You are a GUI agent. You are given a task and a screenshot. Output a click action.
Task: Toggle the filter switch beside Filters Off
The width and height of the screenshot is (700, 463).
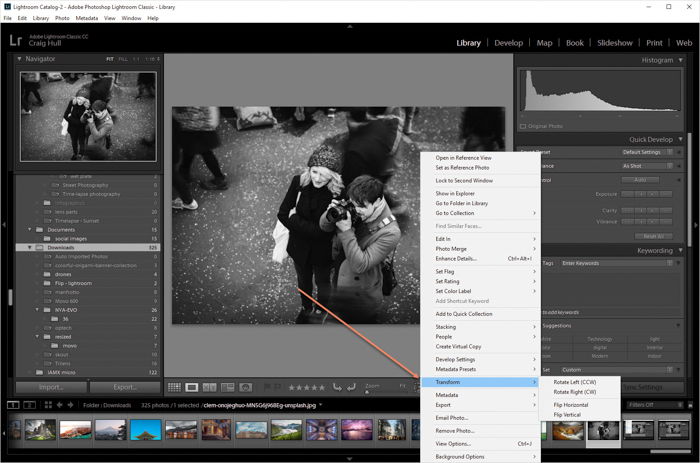[x=690, y=405]
